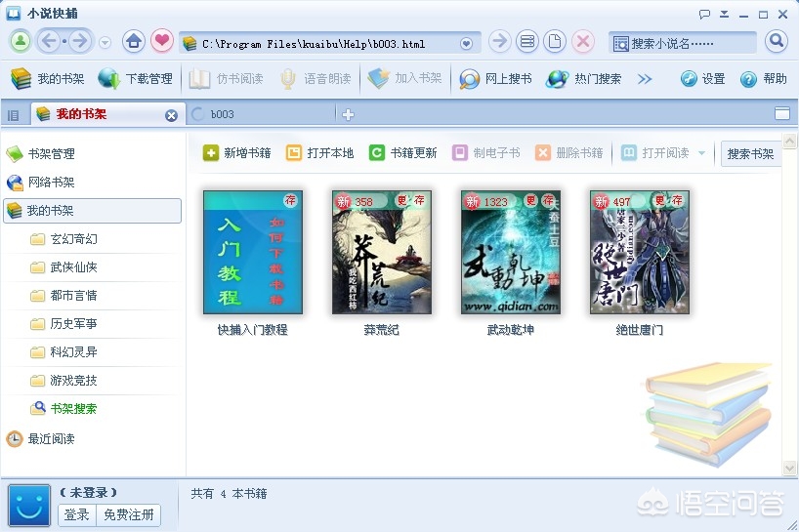
Task: Open 帮助 help
Action: click(763, 79)
